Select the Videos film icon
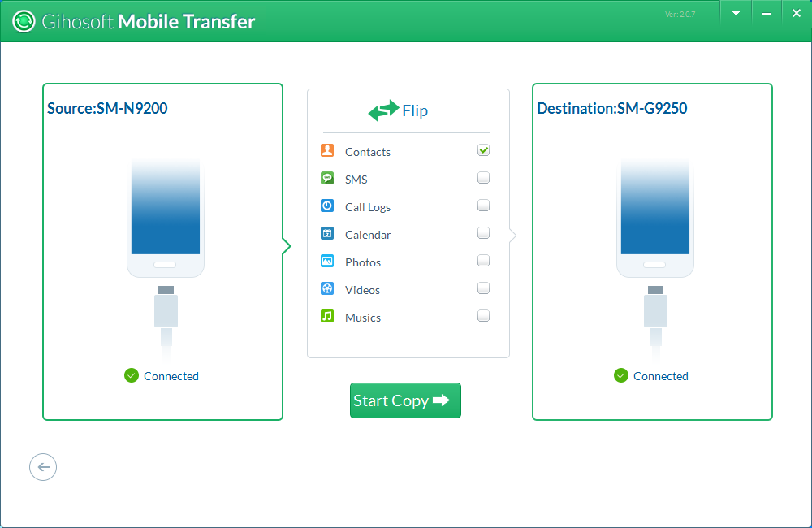This screenshot has height=528, width=812. (x=326, y=288)
